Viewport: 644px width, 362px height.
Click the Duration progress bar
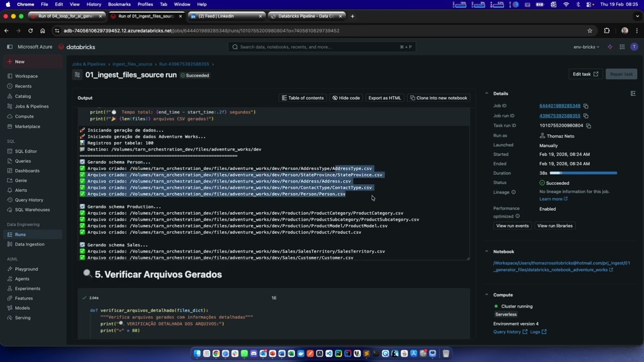point(583,173)
